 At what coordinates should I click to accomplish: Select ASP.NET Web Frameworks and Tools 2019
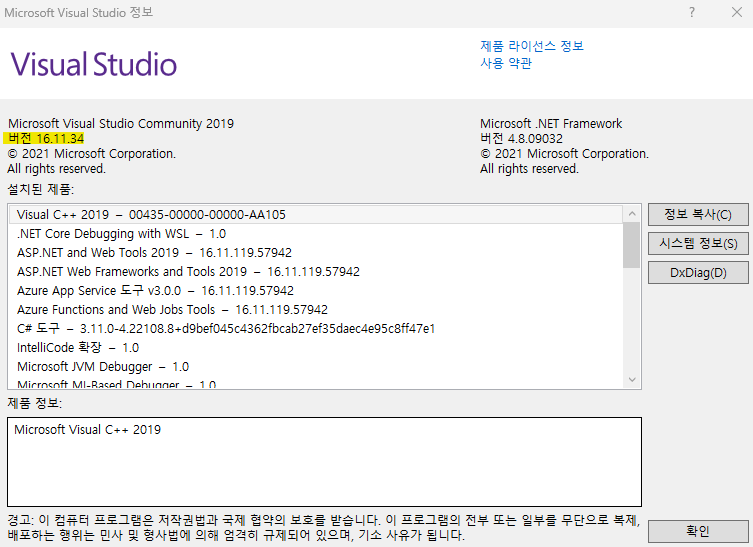click(316, 272)
